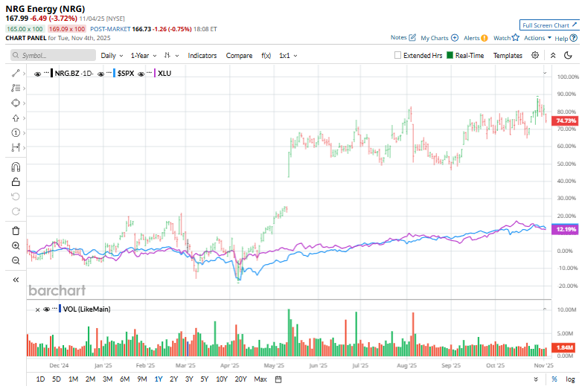Open more options for NRG.BZ series
The height and width of the screenshot is (392, 582).
(x=46, y=72)
